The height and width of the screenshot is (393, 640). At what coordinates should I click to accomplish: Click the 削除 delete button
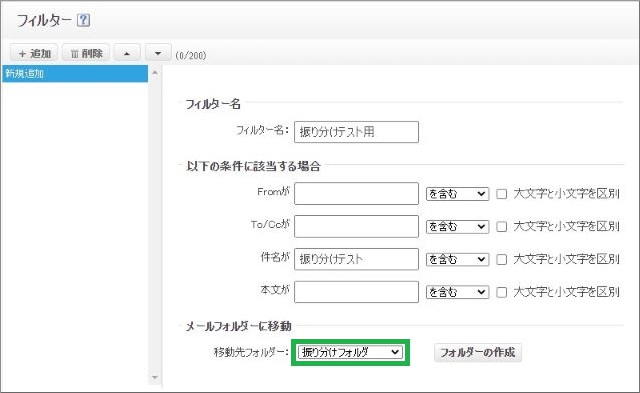point(86,53)
